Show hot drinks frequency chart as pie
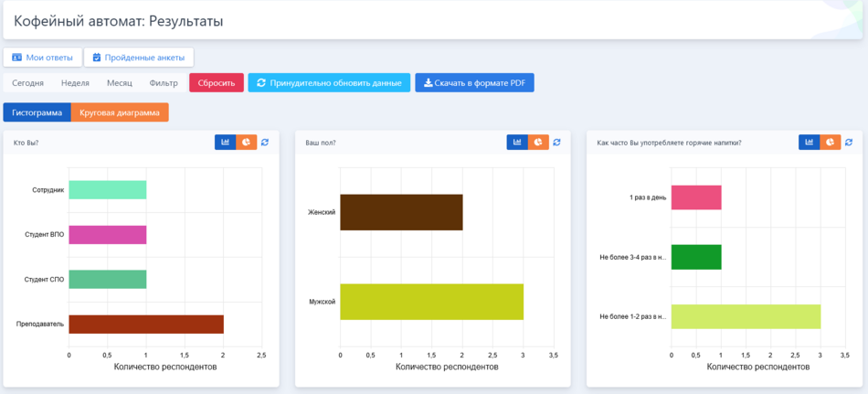Viewport: 868px width, 394px height. pyautogui.click(x=831, y=143)
